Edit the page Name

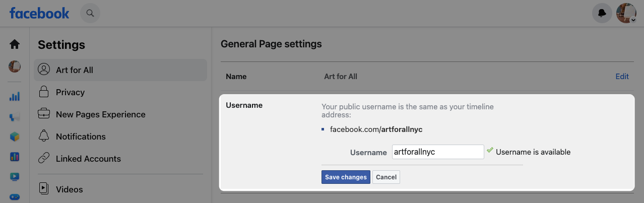pyautogui.click(x=622, y=77)
